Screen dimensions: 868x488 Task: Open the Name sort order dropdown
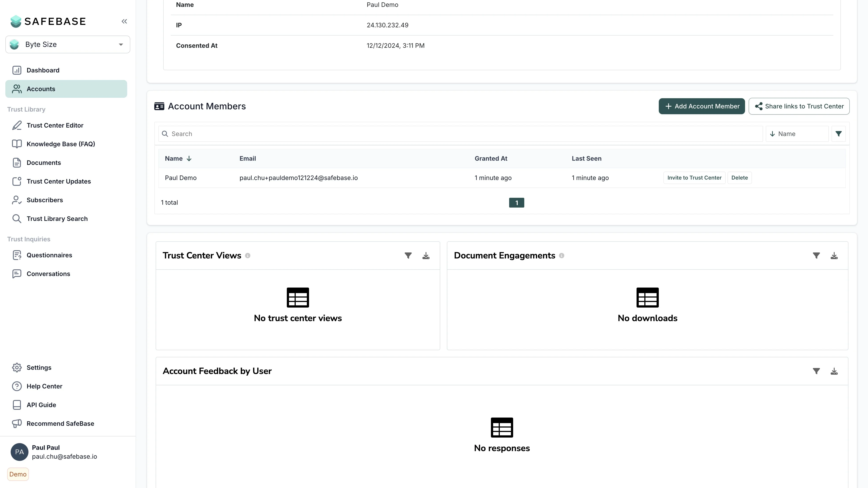(x=797, y=134)
